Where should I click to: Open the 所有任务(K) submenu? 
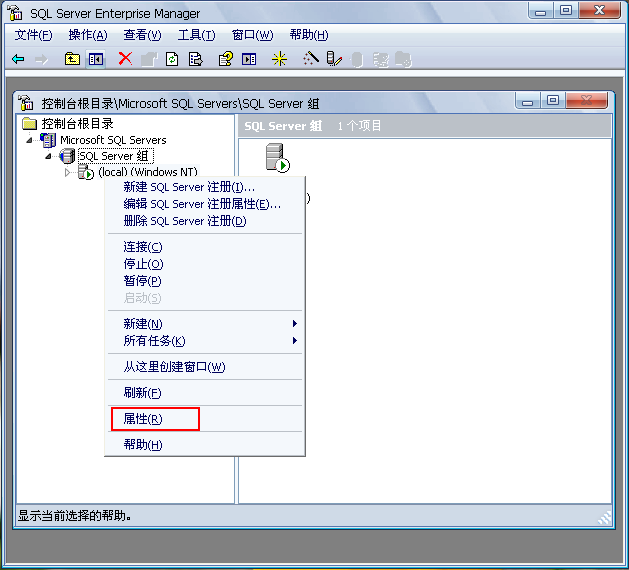pyautogui.click(x=205, y=341)
